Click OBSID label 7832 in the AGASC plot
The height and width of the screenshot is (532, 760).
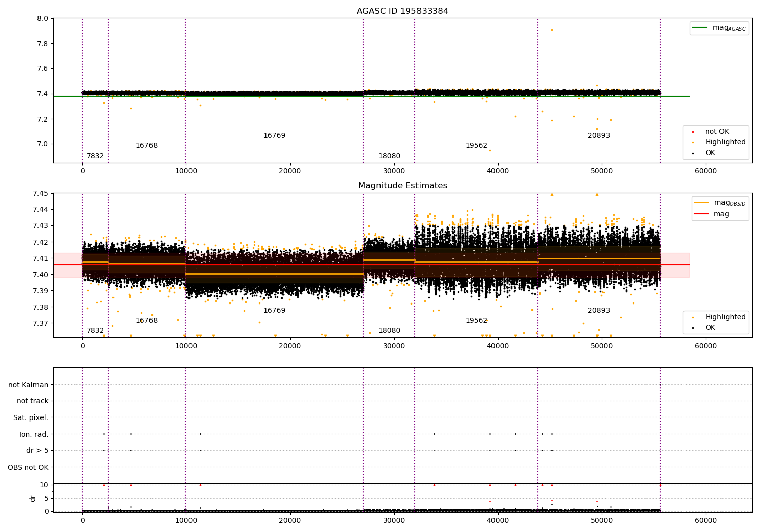click(95, 156)
